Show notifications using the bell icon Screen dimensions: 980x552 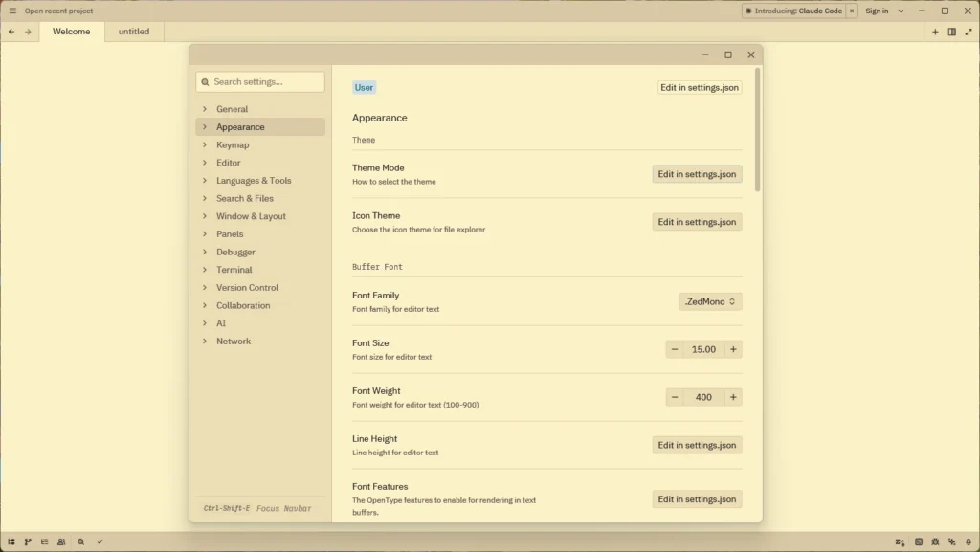tap(969, 541)
